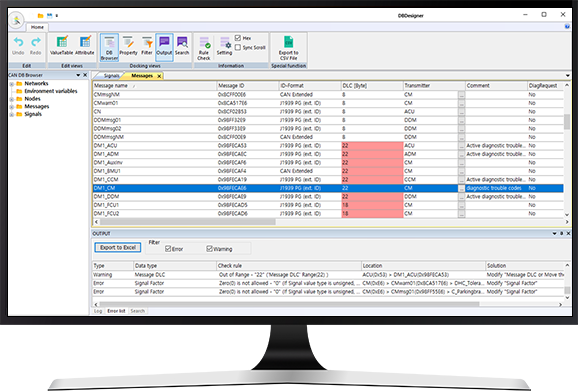Click the messages table horizontal scrollbar
Image resolution: width=578 pixels, height=391 pixels.
point(187,222)
